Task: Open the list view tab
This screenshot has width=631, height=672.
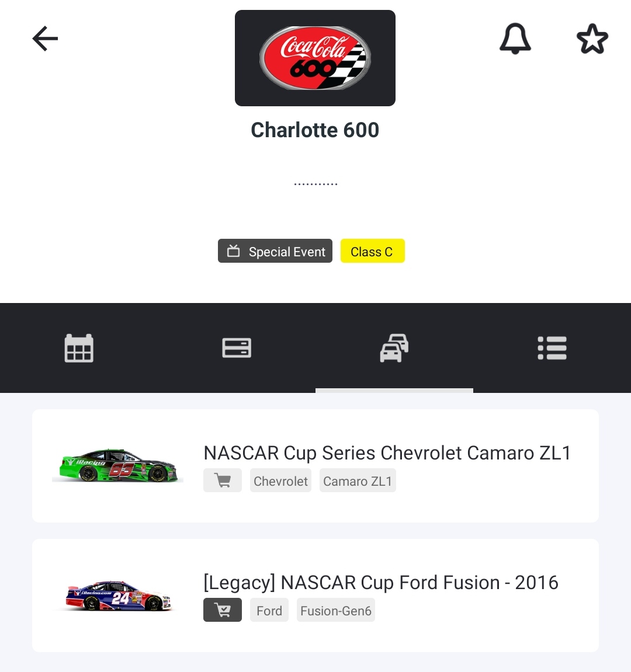Action: 552,349
